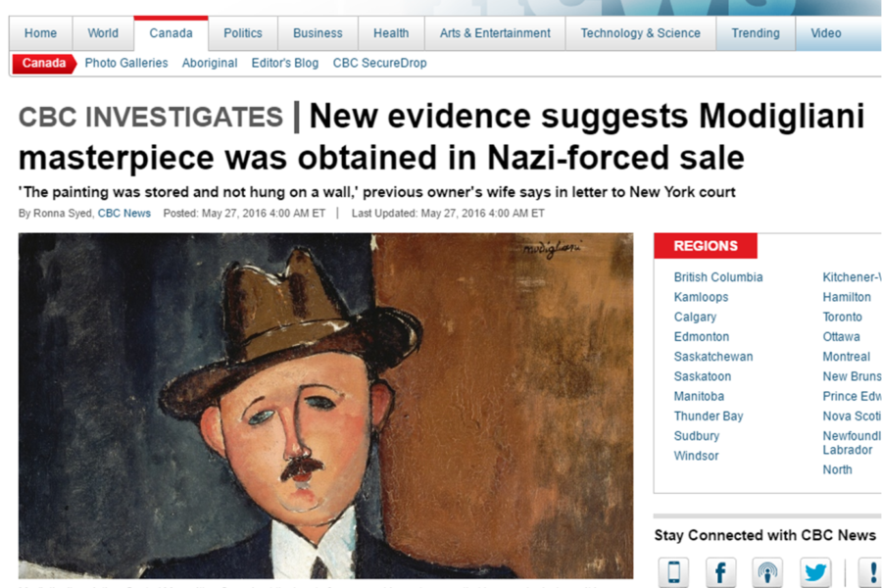Open Photo Galleries sub-menu link
The image size is (882, 588).
tap(126, 63)
